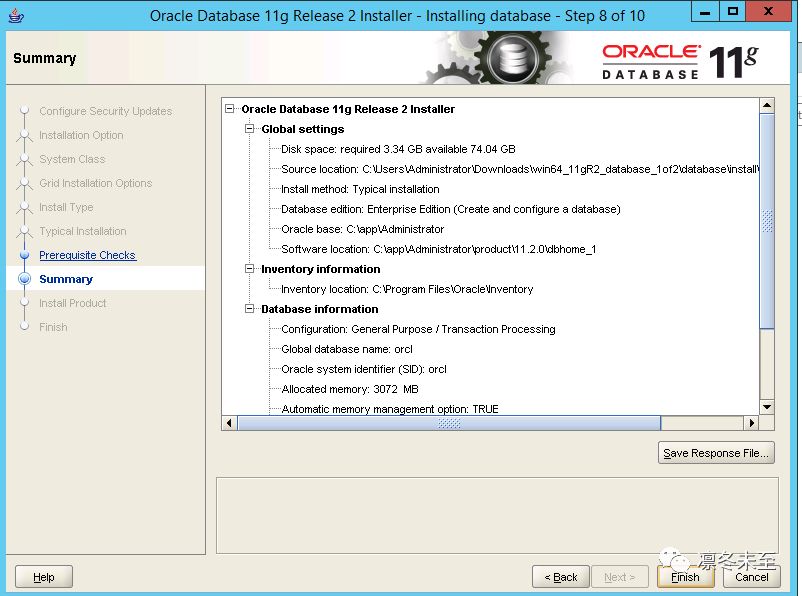Click the Typical Installation step
The height and width of the screenshot is (596, 802).
click(83, 231)
